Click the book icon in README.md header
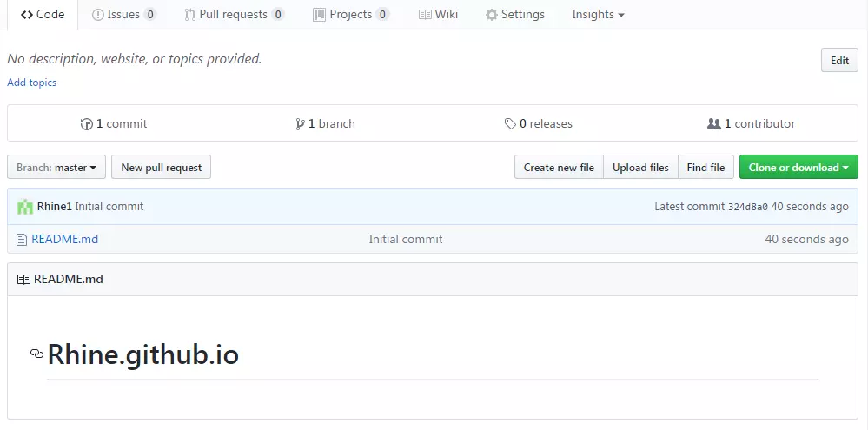This screenshot has height=430, width=868. (23, 280)
